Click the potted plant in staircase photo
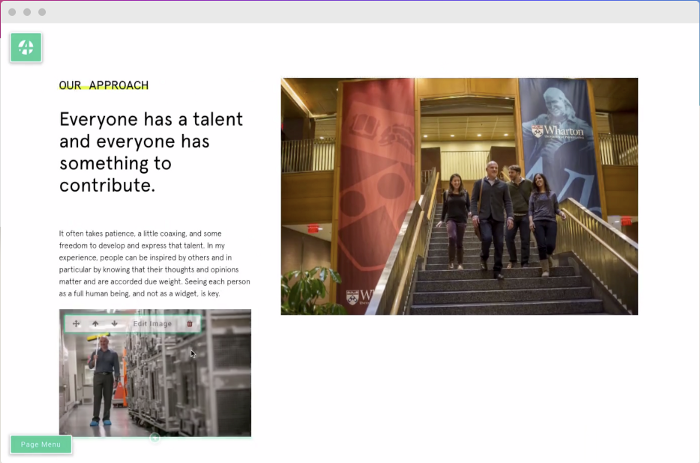This screenshot has height=463, width=700. [309, 290]
